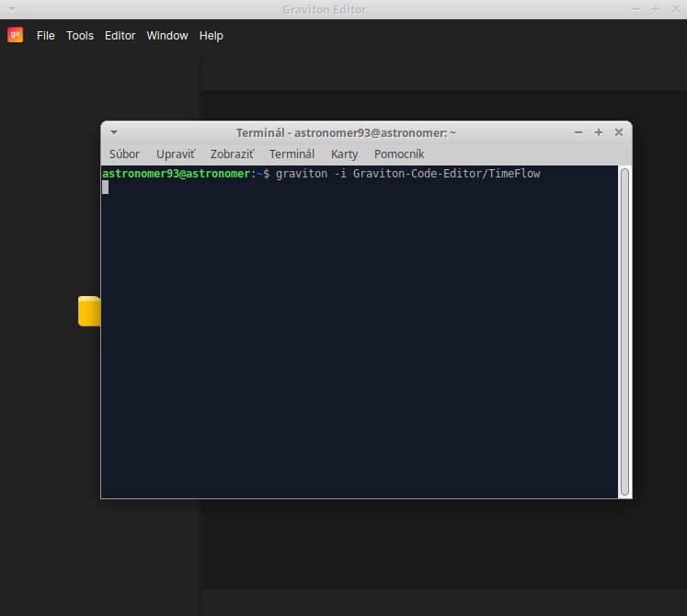Open the Help menu in Graviton
The height and width of the screenshot is (616, 687).
click(212, 36)
